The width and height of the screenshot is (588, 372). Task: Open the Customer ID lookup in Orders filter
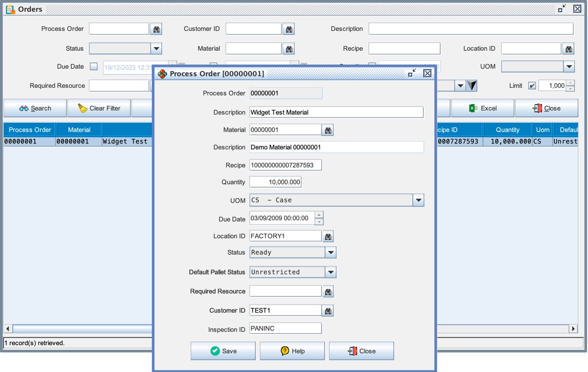click(289, 30)
